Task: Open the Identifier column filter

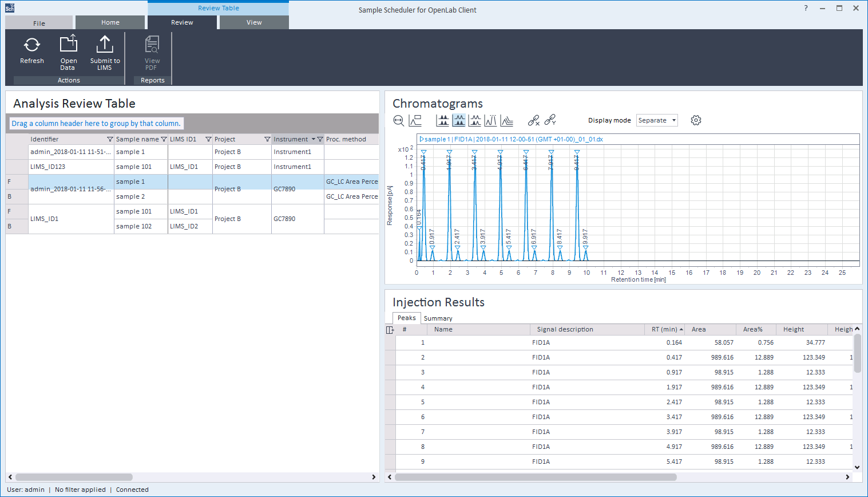Action: tap(110, 139)
